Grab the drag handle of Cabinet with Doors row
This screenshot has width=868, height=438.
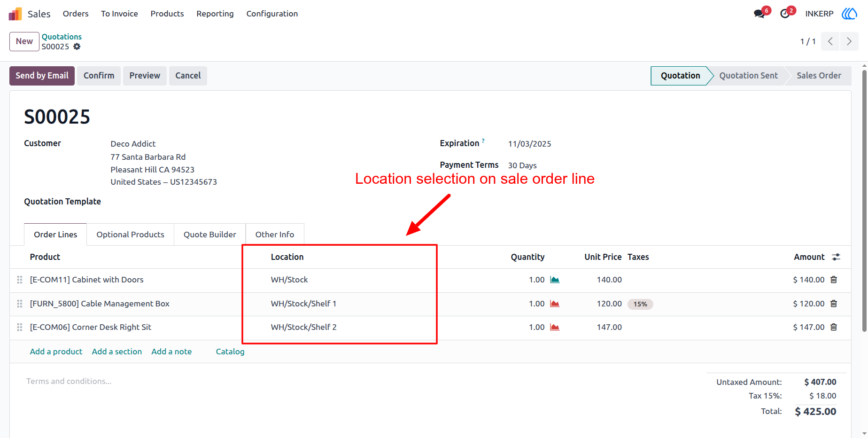tap(20, 280)
